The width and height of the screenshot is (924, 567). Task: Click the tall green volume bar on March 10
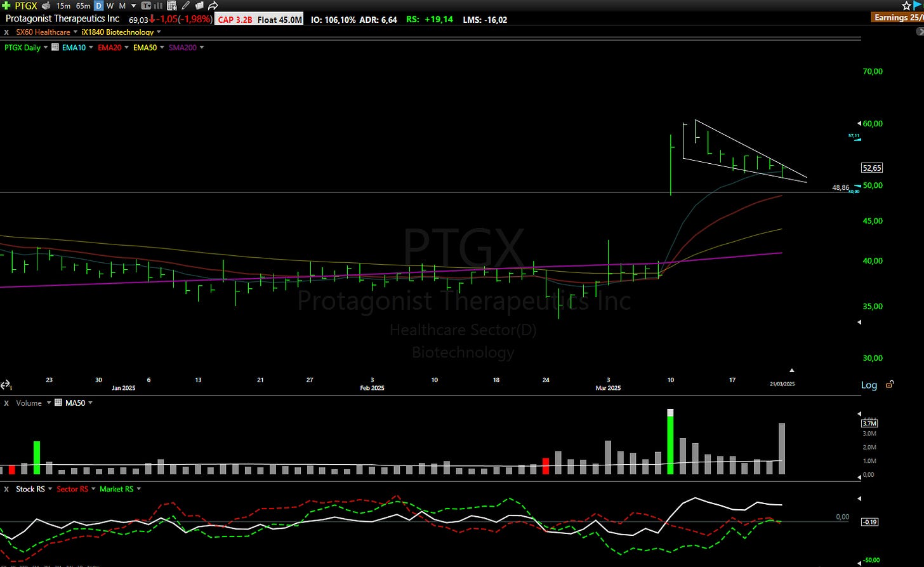click(671, 441)
